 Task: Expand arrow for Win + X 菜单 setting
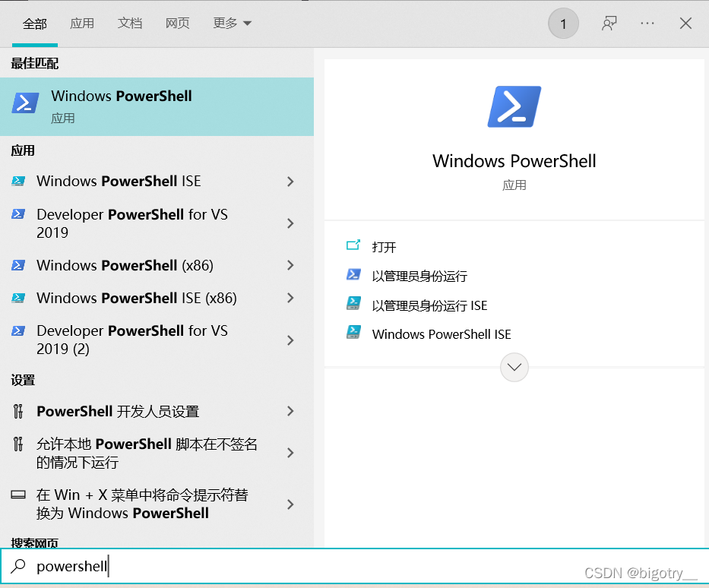coord(290,504)
